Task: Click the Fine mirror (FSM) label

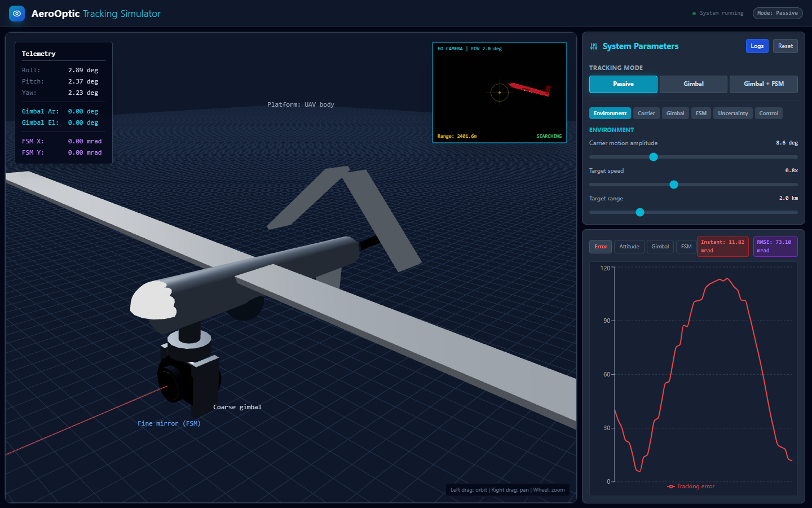Action: 169,423
